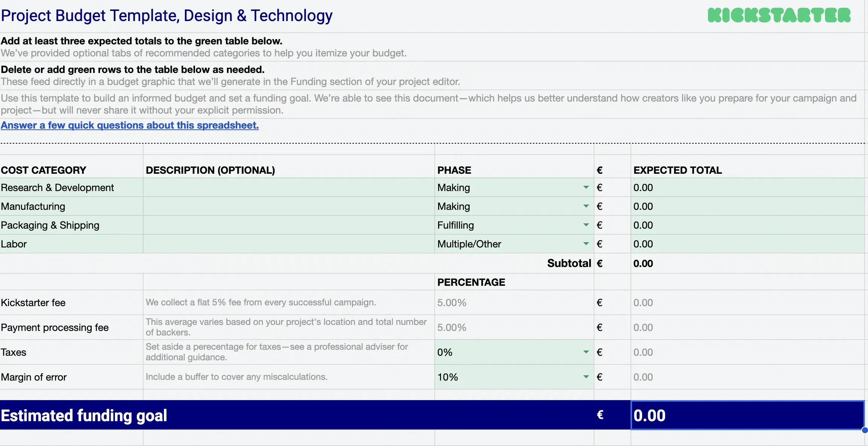The image size is (868, 446).
Task: Select the Margin of error amount cell
Action: pos(748,377)
